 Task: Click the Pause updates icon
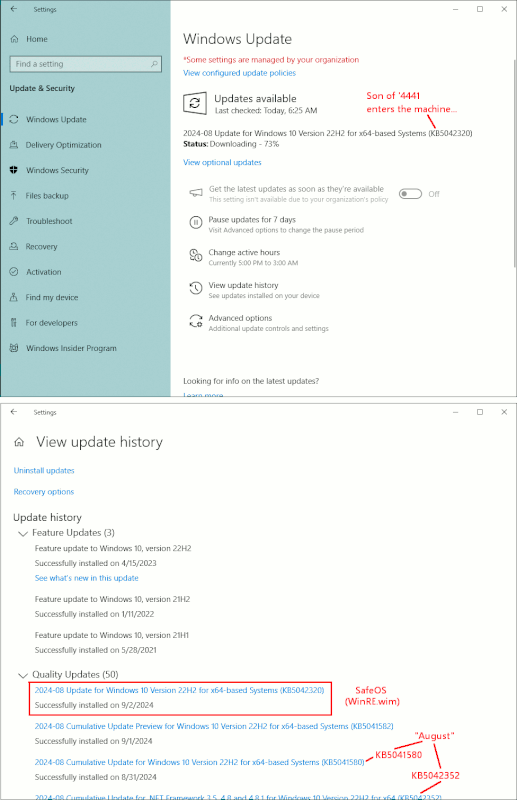(x=196, y=222)
